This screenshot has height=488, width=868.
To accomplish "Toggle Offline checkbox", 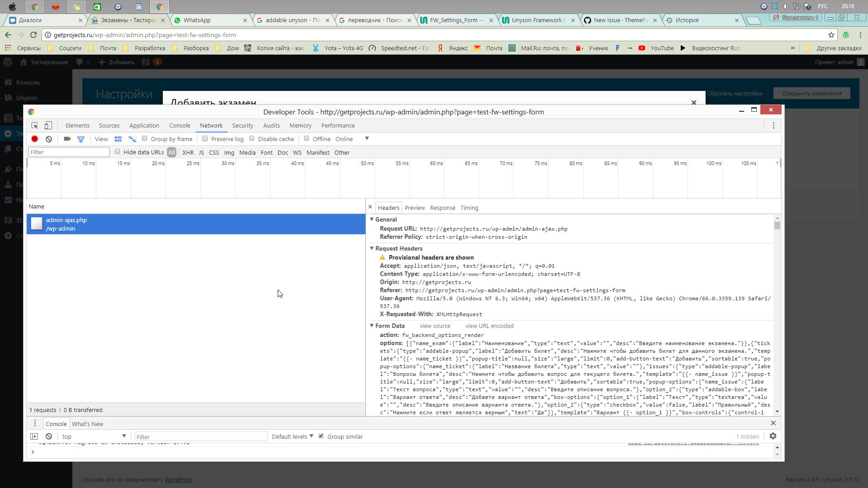I will 307,138.
